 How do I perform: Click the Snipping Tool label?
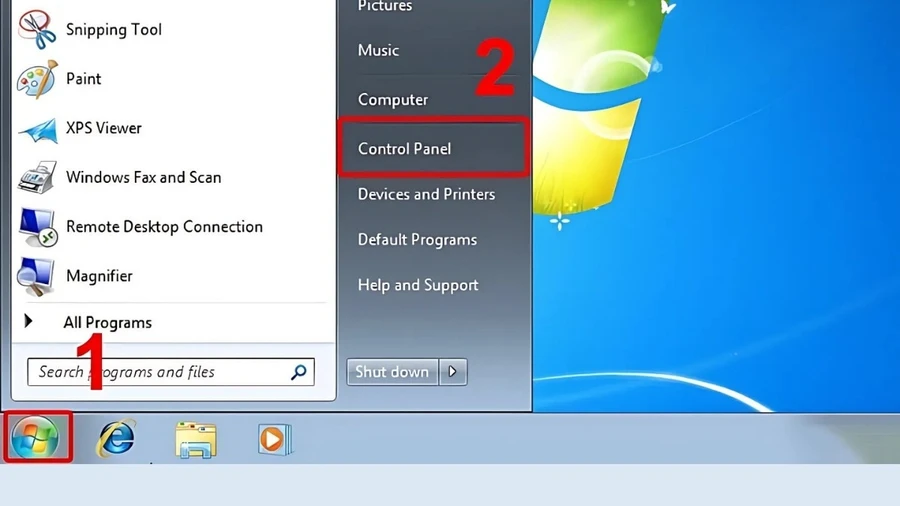tap(114, 30)
